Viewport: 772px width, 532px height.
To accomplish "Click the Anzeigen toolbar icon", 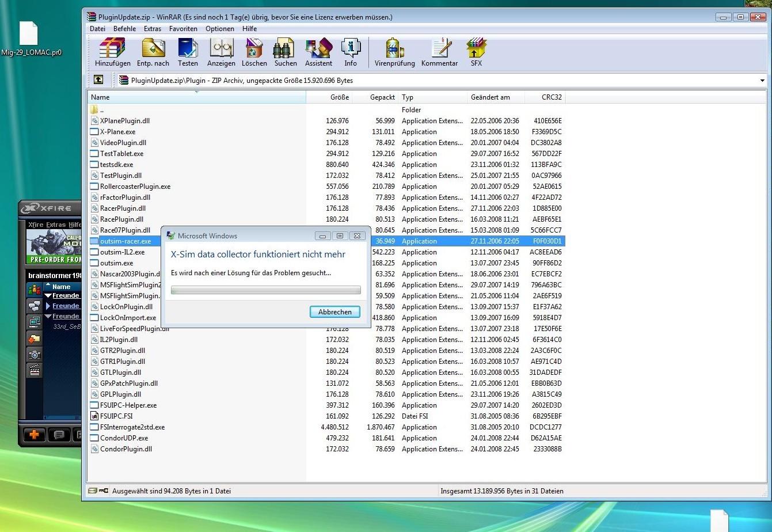I will pos(221,53).
